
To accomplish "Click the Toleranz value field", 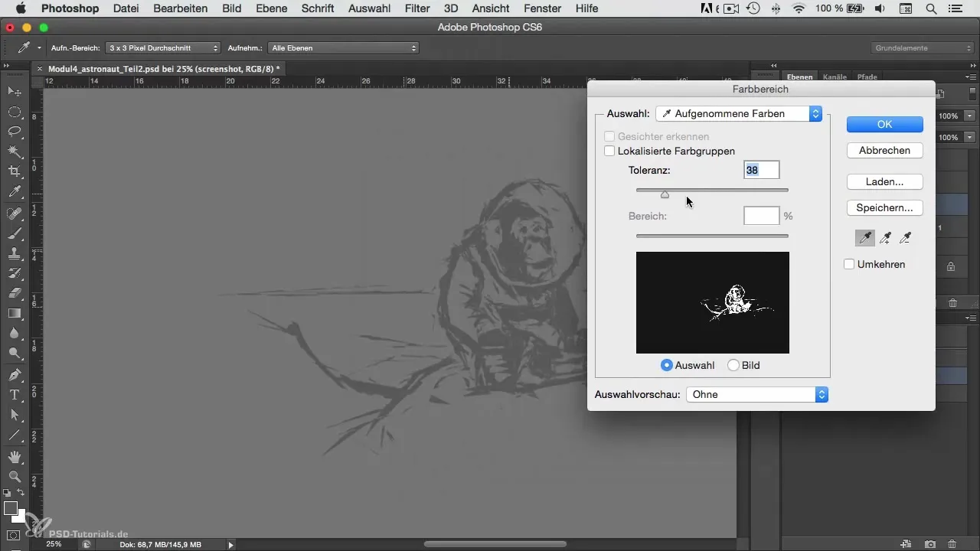I will tap(761, 170).
